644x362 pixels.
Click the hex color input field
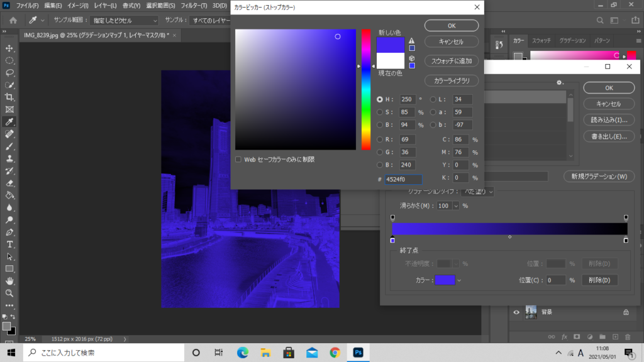coord(403,179)
